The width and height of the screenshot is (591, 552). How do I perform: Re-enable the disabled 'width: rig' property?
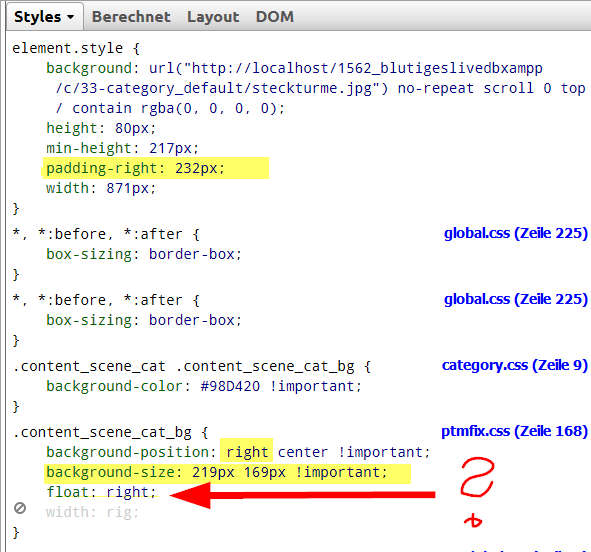click(20, 508)
